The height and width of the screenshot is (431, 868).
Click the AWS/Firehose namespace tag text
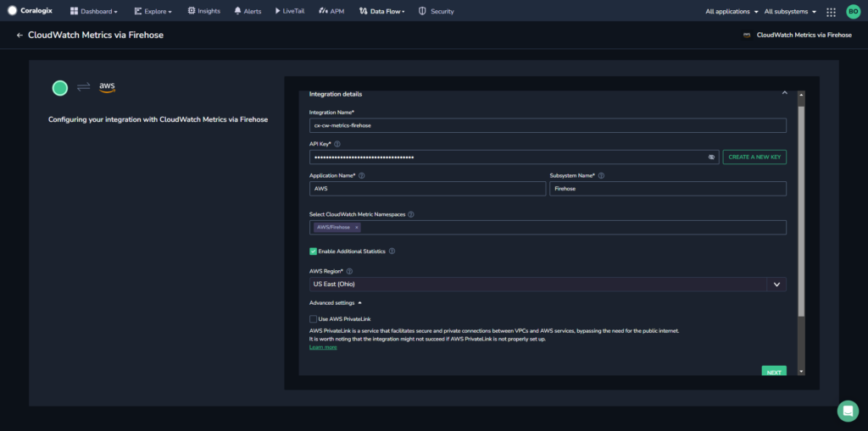tap(333, 228)
